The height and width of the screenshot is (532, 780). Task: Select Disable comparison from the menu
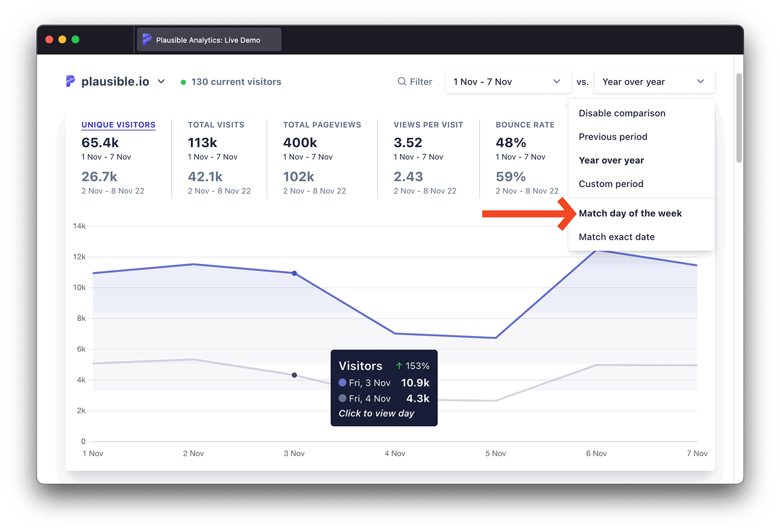(x=622, y=113)
